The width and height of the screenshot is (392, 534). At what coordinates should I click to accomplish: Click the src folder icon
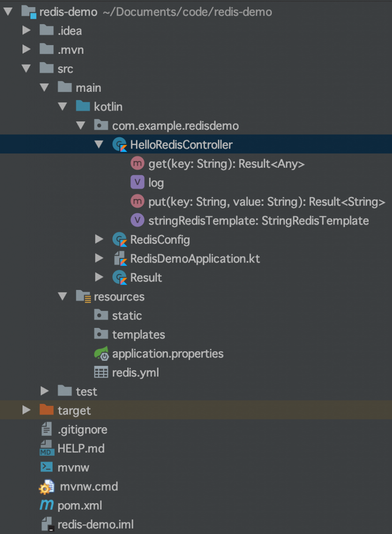tap(46, 68)
